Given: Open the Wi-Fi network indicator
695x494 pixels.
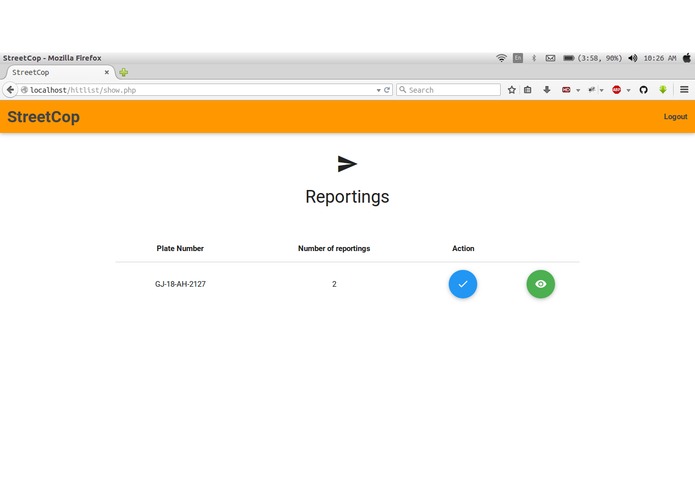Looking at the screenshot, I should click(x=501, y=58).
